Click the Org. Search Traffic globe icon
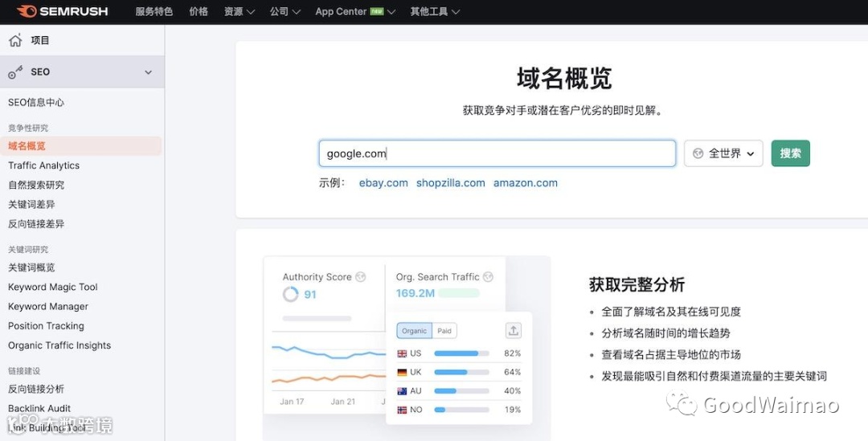This screenshot has width=868, height=441. point(488,276)
